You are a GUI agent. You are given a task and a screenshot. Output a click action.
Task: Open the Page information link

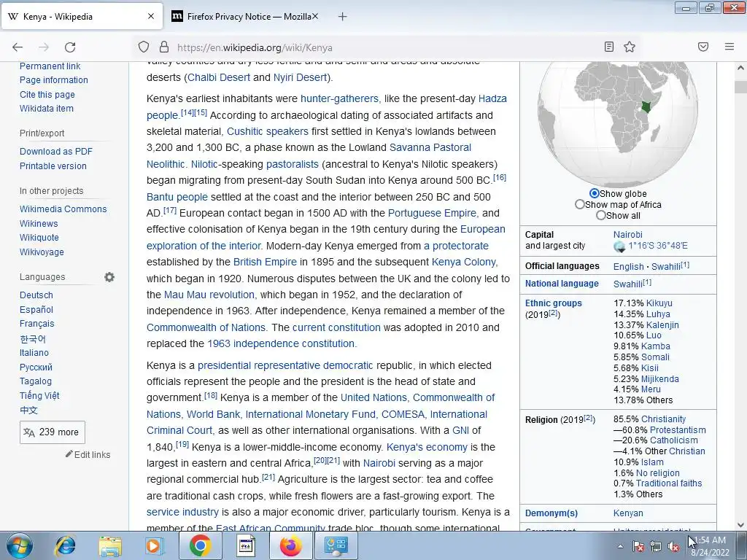tap(54, 80)
